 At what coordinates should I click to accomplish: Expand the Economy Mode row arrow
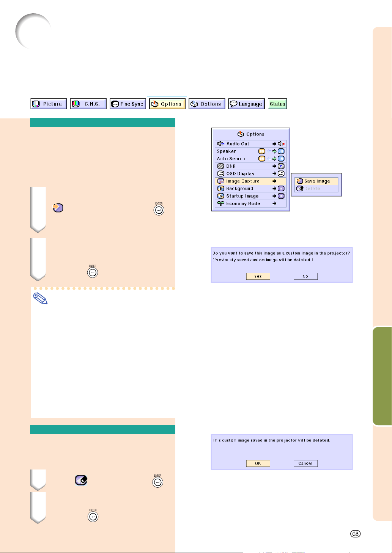274,203
